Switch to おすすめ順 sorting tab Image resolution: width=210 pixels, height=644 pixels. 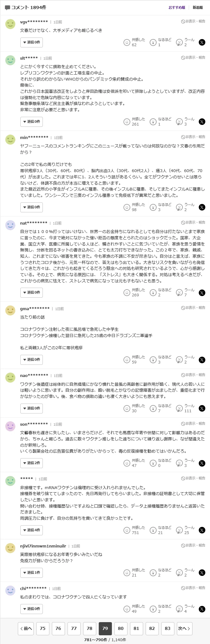point(177,7)
